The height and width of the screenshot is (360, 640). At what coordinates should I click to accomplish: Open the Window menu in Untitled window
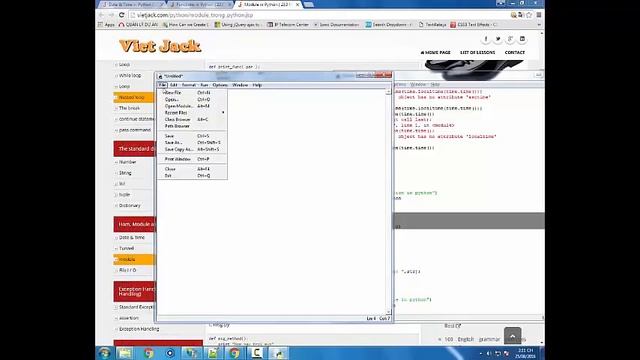(240, 85)
